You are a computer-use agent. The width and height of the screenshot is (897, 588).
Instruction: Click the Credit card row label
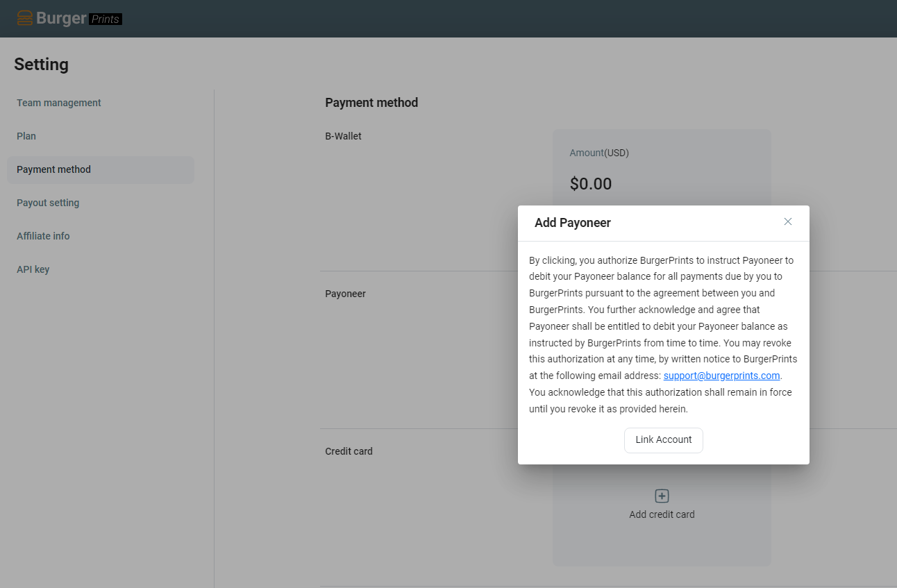pos(349,451)
